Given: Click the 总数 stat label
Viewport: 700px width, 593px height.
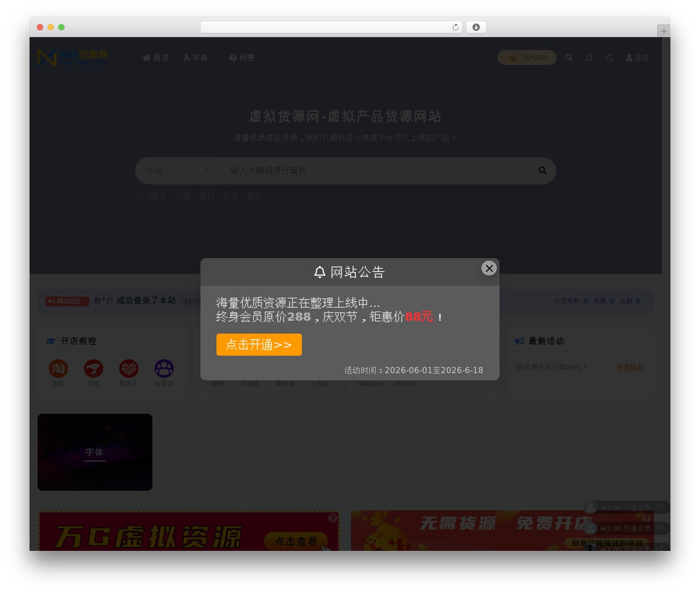Looking at the screenshot, I should pos(626,301).
